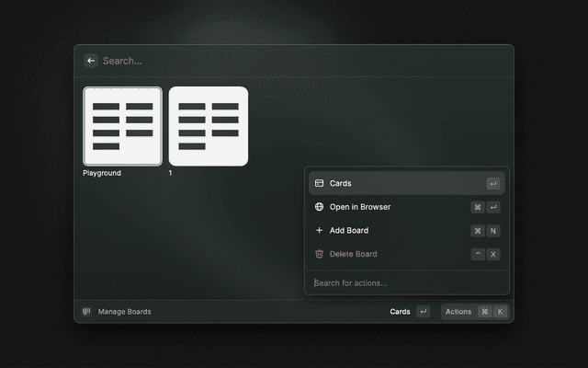Click the card icon next to Cards
This screenshot has width=588, height=368.
pos(319,183)
